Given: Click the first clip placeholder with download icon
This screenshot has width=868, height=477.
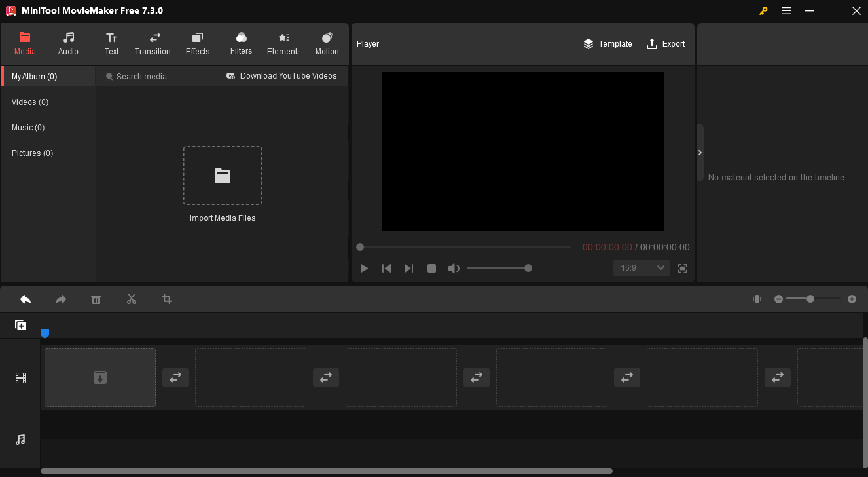Looking at the screenshot, I should [x=100, y=377].
